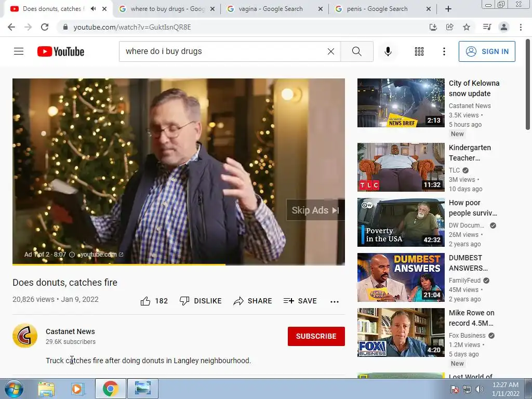Open Windows Media Player taskbar icon
This screenshot has width=532, height=399.
click(77, 389)
